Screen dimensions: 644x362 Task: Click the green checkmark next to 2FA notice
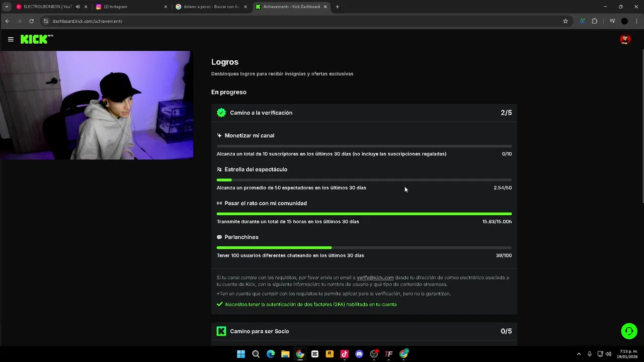click(220, 304)
